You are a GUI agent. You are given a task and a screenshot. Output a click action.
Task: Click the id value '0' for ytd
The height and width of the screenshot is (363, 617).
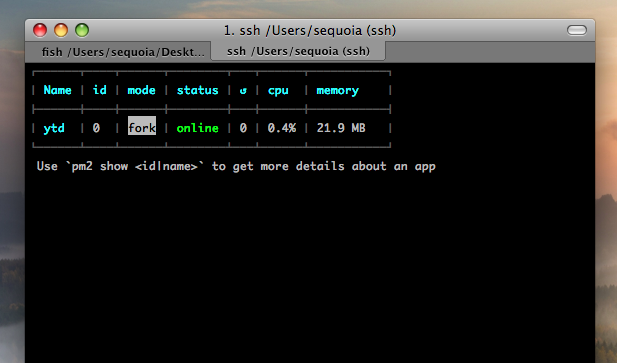click(96, 128)
